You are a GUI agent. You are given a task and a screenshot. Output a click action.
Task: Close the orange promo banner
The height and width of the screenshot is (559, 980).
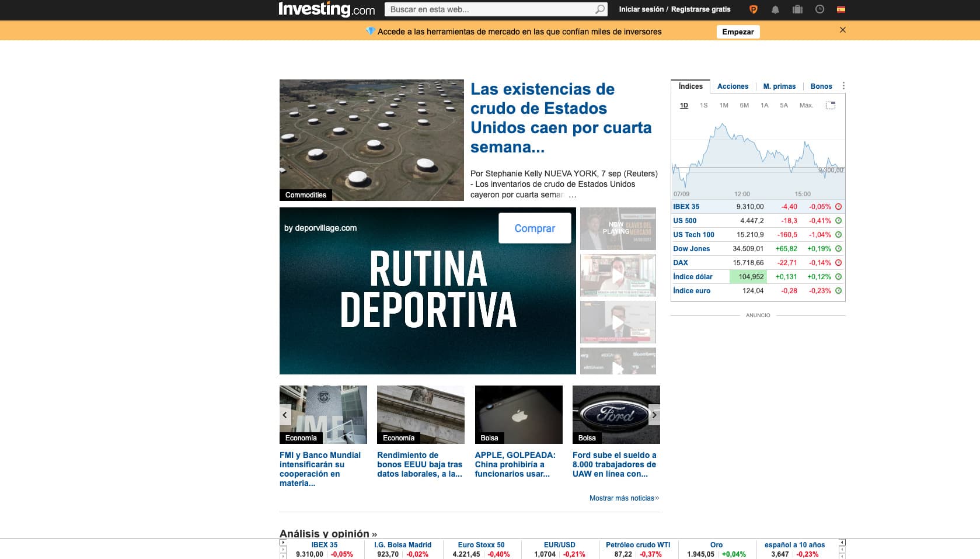[842, 30]
